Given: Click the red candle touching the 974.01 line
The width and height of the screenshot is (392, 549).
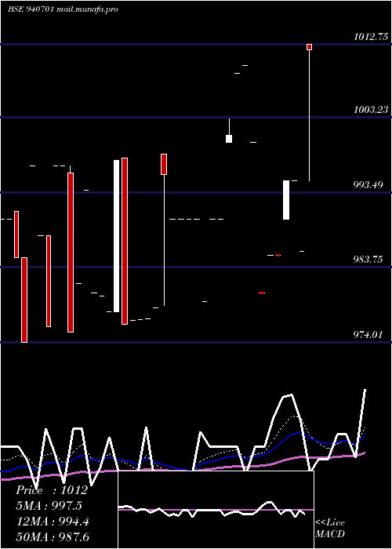Looking at the screenshot, I should pyautogui.click(x=24, y=300).
